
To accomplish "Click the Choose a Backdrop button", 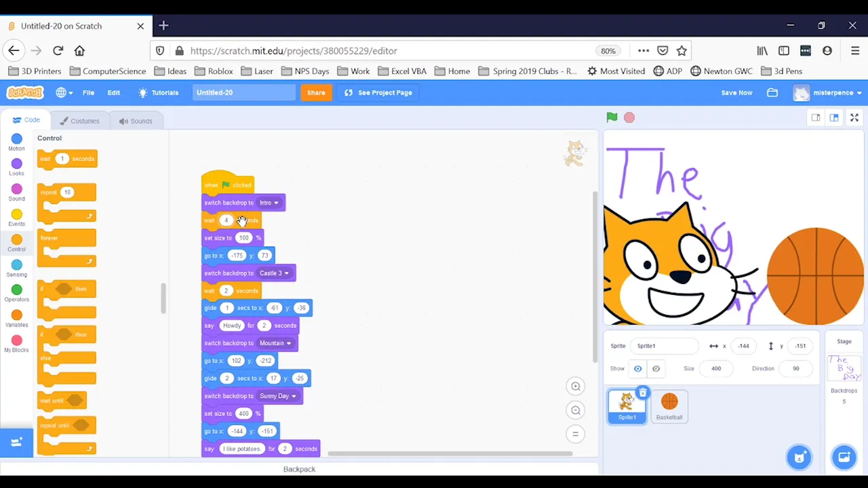I will (x=844, y=457).
